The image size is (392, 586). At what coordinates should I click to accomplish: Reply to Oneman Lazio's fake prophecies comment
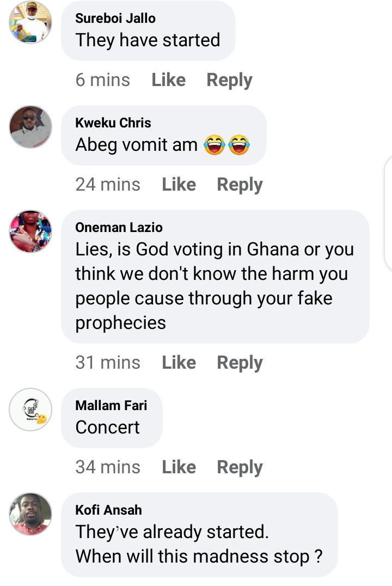click(x=240, y=362)
